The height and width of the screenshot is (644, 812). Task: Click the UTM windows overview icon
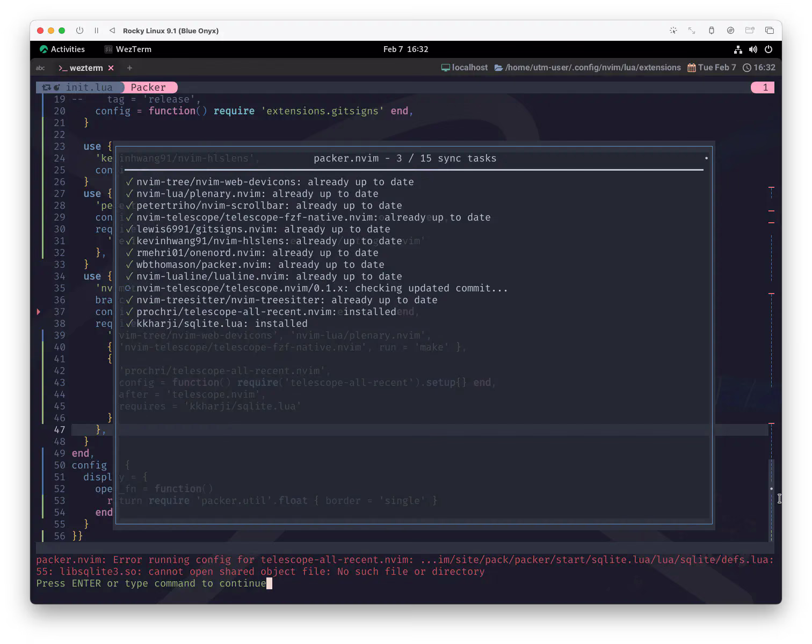click(770, 31)
